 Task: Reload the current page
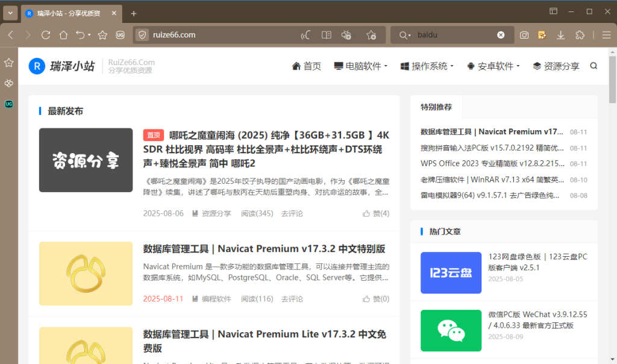click(x=46, y=35)
